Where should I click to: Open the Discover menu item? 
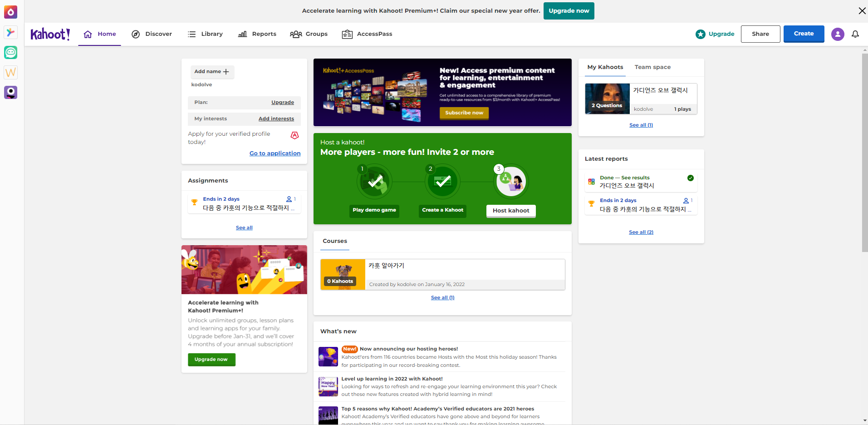tap(152, 34)
